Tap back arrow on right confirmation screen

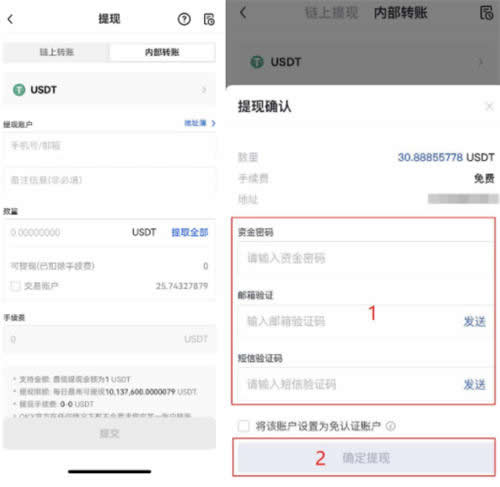243,13
